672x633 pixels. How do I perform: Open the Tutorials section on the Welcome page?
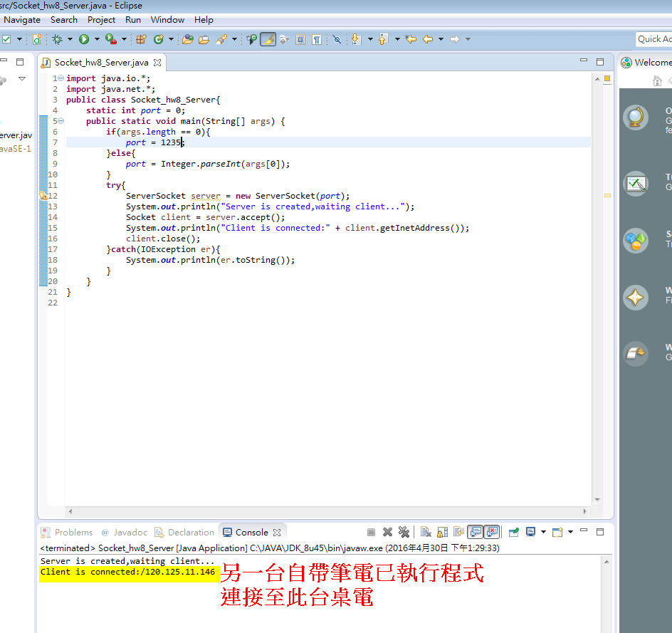636,184
